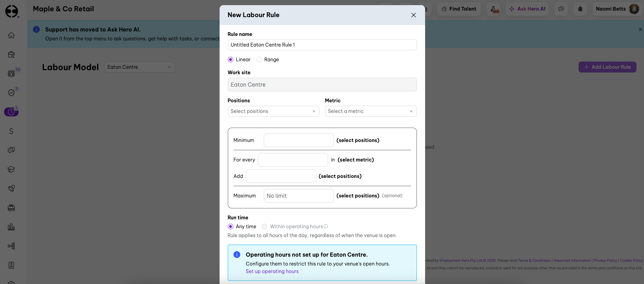
Task: Open the dollar sign payroll icon
Action: [11, 131]
